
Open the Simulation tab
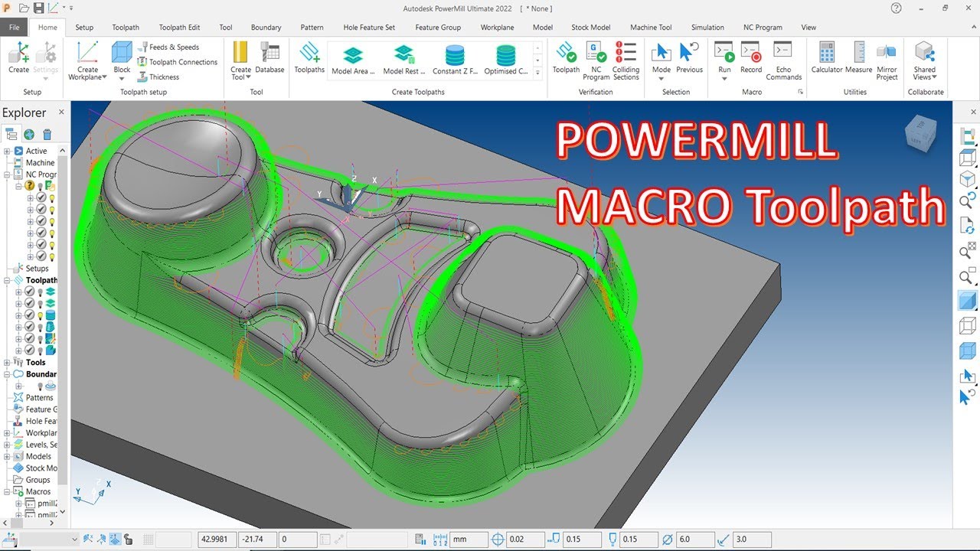(x=707, y=28)
